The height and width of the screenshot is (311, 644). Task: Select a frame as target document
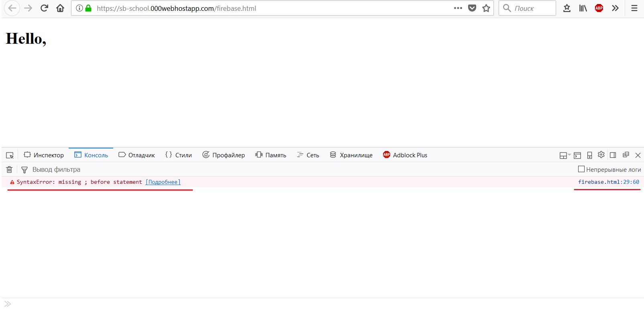tap(565, 155)
